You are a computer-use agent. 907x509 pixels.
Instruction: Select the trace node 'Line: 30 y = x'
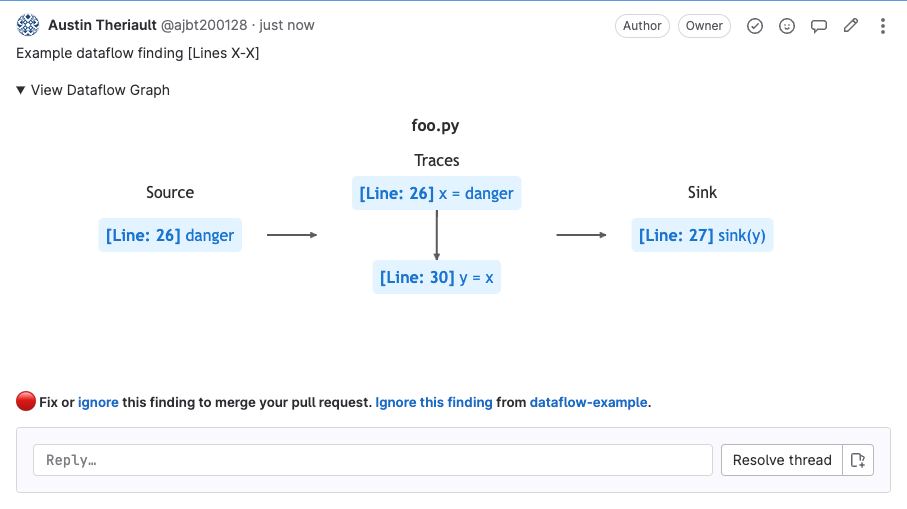click(x=437, y=278)
